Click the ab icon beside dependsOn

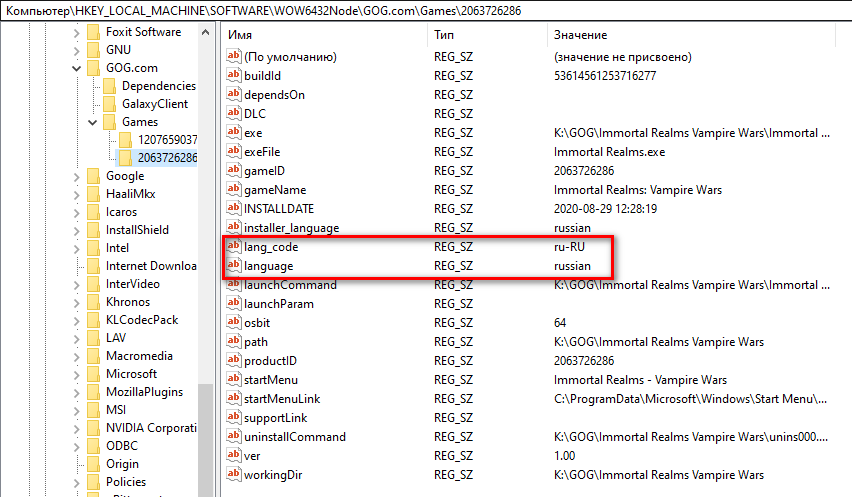(234, 94)
